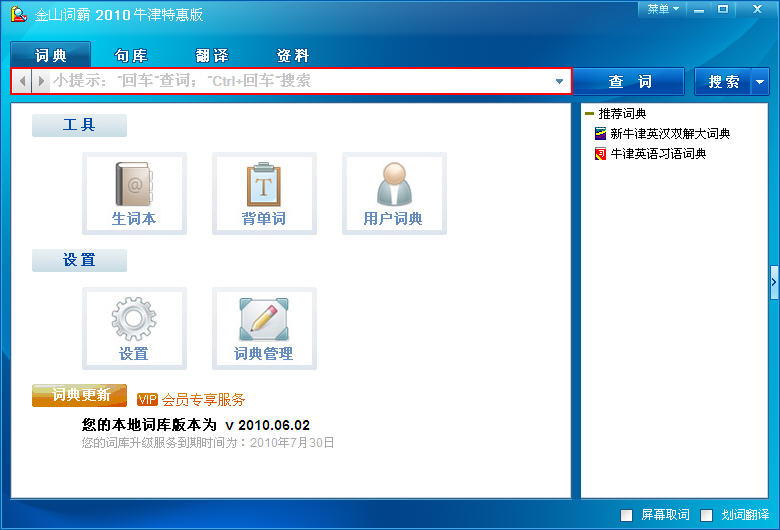Switch to the 资料 tab
Viewport: 780px width, 530px height.
pos(293,55)
